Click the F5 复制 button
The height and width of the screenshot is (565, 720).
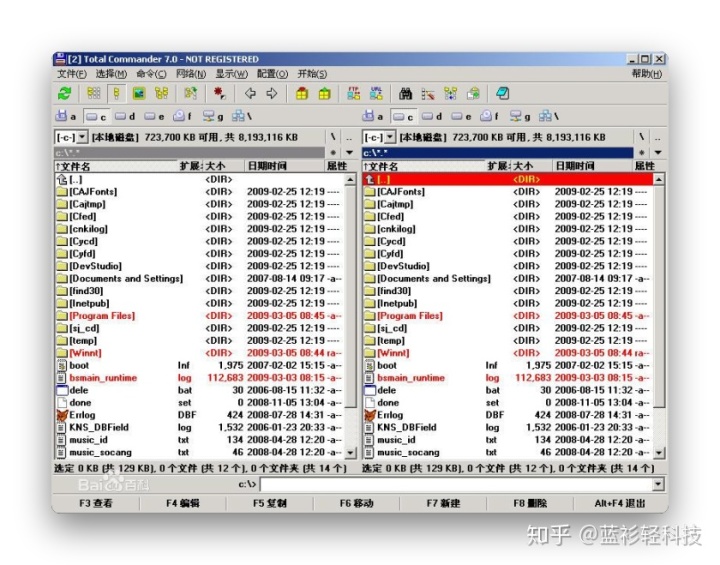click(270, 503)
